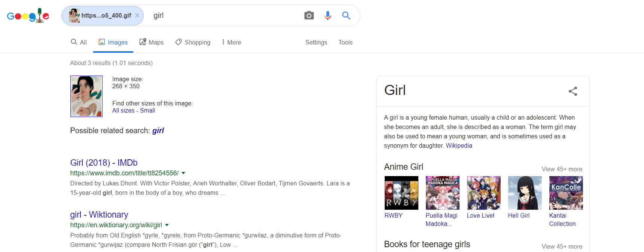
Task: Switch to the All results tab
Action: (79, 42)
